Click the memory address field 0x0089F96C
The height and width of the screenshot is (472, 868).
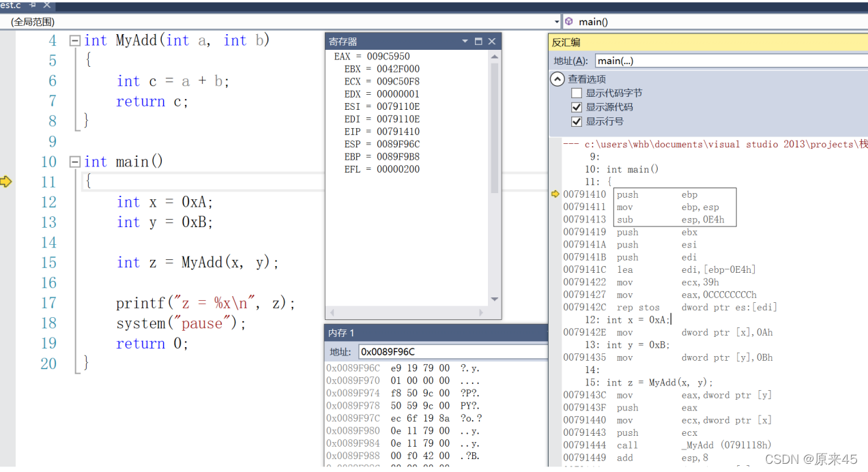pos(452,352)
